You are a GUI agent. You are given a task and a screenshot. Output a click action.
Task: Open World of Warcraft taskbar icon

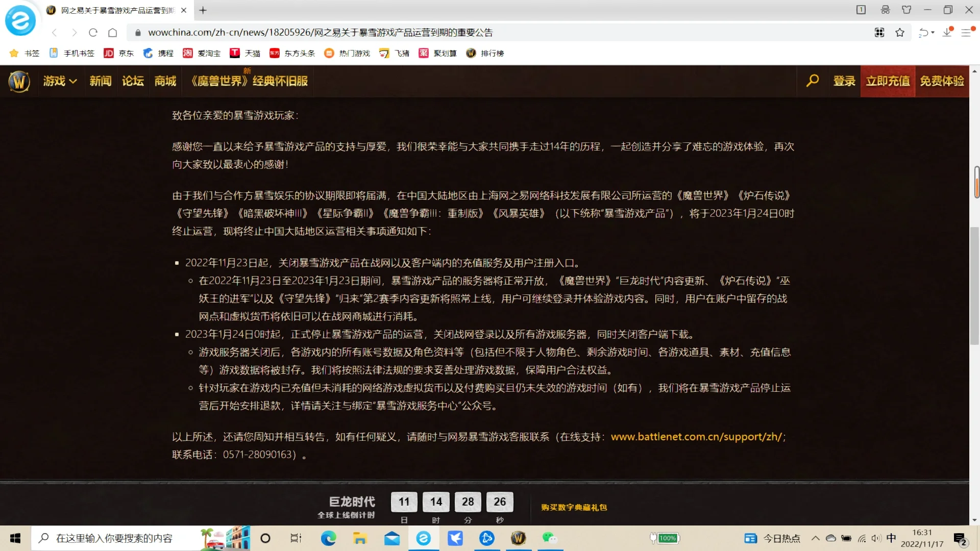point(518,538)
